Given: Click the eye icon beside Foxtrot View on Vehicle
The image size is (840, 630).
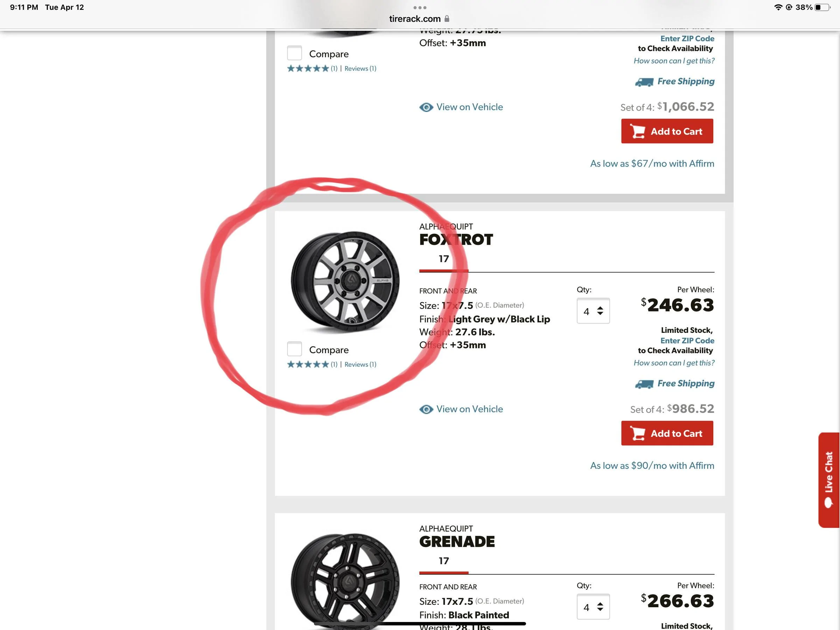Looking at the screenshot, I should click(x=426, y=409).
